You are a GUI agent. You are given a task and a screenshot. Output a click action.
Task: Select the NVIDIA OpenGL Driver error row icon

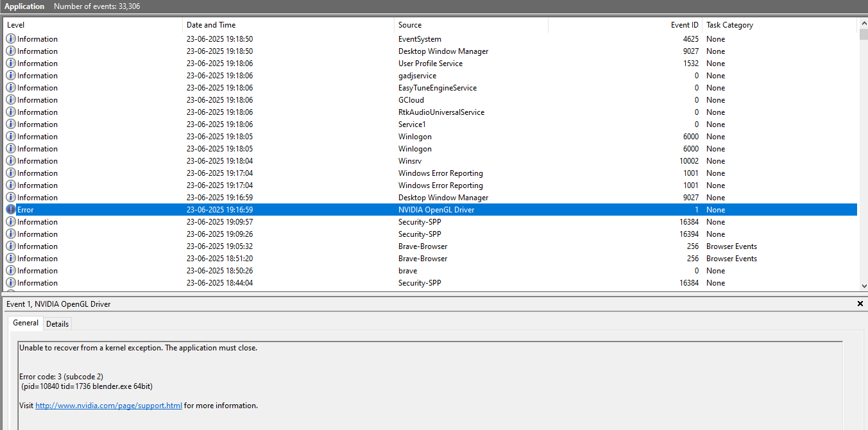[x=11, y=210]
